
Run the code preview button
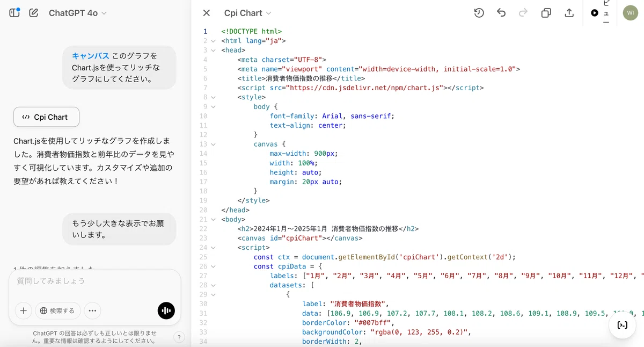pos(600,13)
